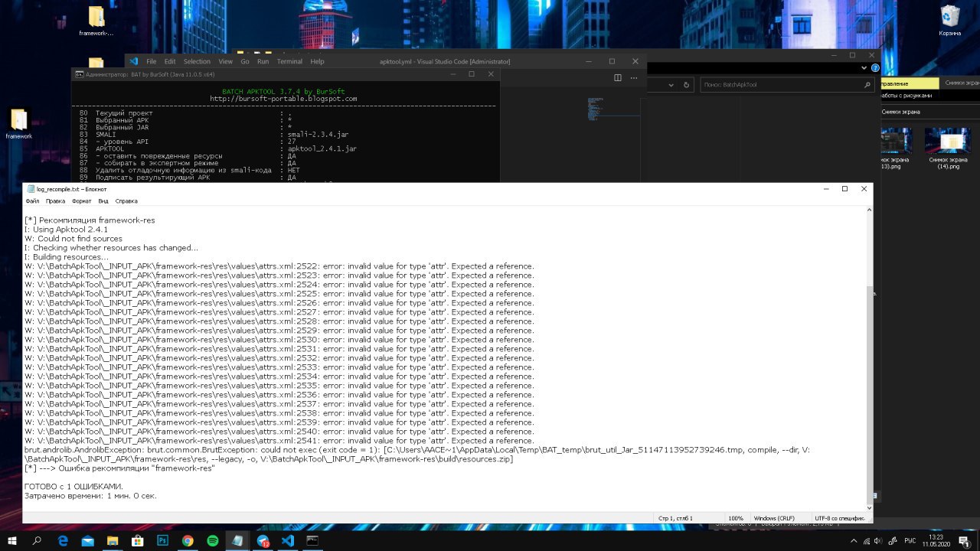This screenshot has height=551, width=980.
Task: Click the console window title bar icon
Action: point(80,74)
